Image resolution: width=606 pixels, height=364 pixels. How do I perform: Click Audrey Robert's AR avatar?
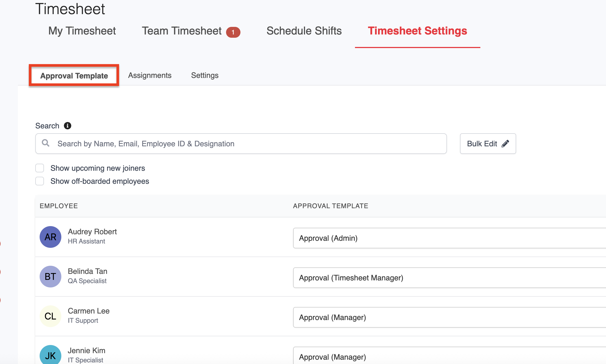[x=50, y=237]
